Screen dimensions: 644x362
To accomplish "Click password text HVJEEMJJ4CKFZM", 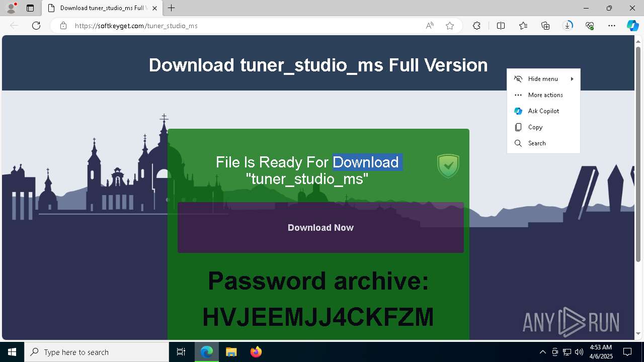I will 318,317.
